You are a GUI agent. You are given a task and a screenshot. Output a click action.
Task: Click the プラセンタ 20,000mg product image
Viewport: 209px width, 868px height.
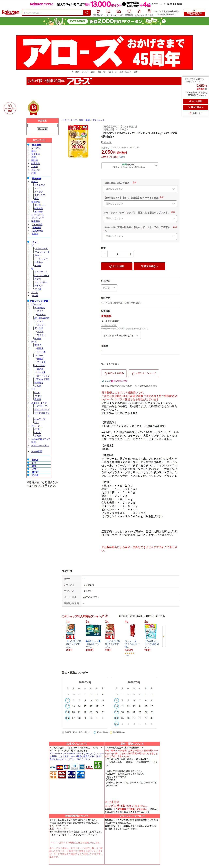(78, 141)
